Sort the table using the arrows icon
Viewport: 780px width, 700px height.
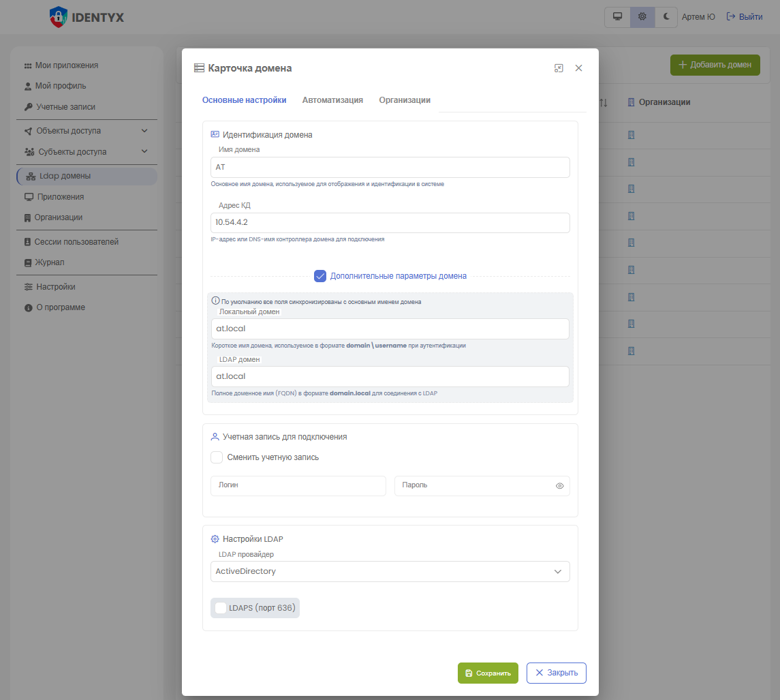(x=604, y=102)
